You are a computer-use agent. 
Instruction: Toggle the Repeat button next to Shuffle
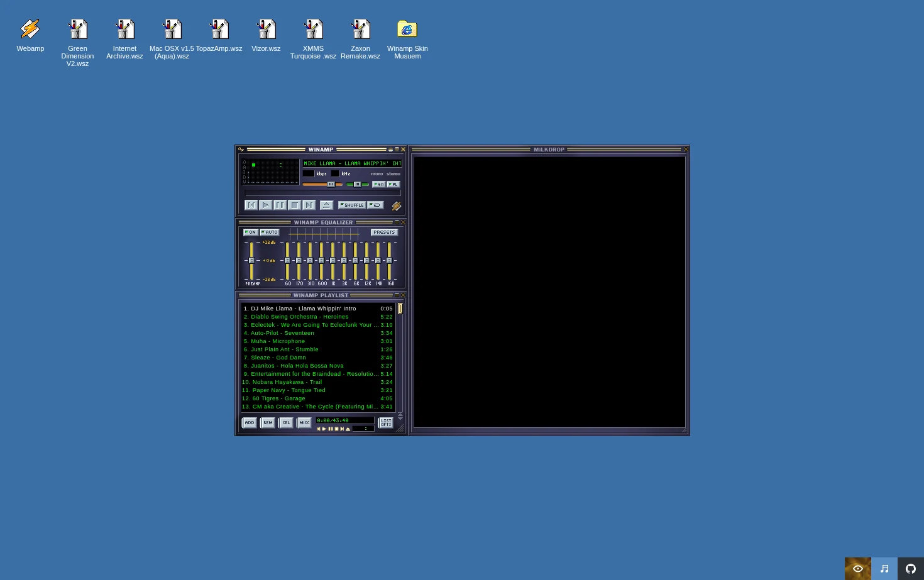point(375,205)
